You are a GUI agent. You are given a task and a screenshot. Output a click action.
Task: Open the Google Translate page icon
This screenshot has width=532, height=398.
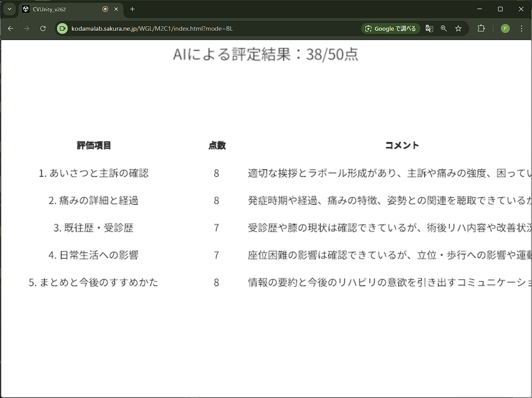tap(429, 28)
